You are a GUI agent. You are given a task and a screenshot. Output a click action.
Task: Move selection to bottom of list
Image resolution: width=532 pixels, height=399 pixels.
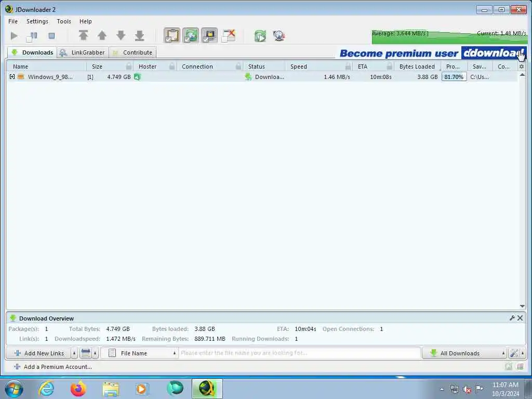click(x=139, y=36)
